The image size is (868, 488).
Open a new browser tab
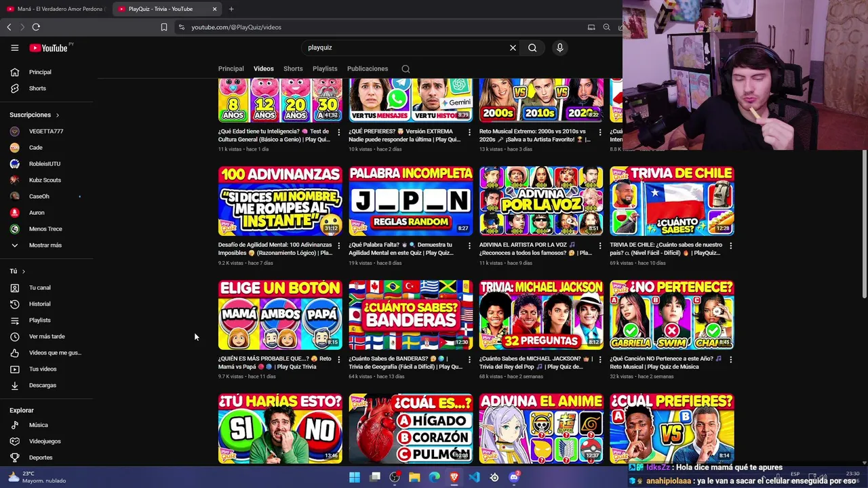pyautogui.click(x=231, y=9)
